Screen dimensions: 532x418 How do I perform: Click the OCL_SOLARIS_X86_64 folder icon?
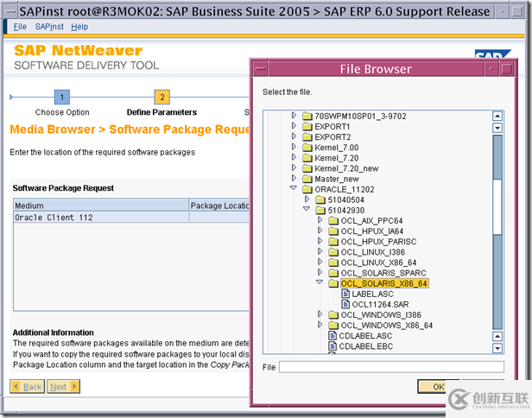[333, 283]
